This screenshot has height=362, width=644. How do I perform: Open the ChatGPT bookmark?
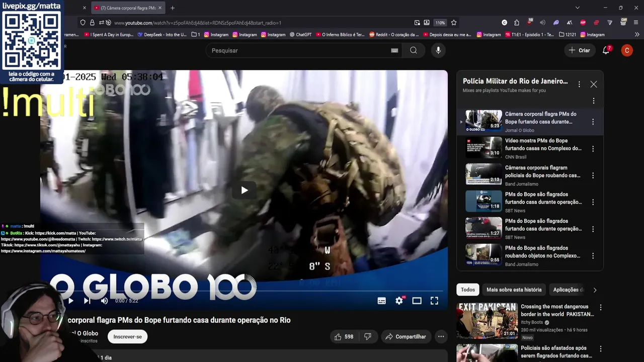click(300, 35)
